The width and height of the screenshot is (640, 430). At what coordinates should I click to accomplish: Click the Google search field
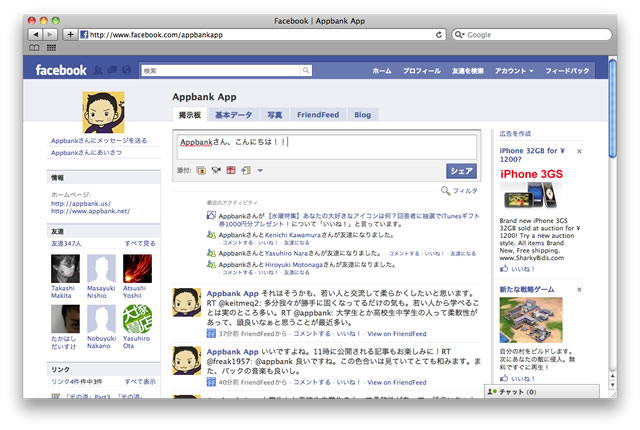tap(532, 35)
